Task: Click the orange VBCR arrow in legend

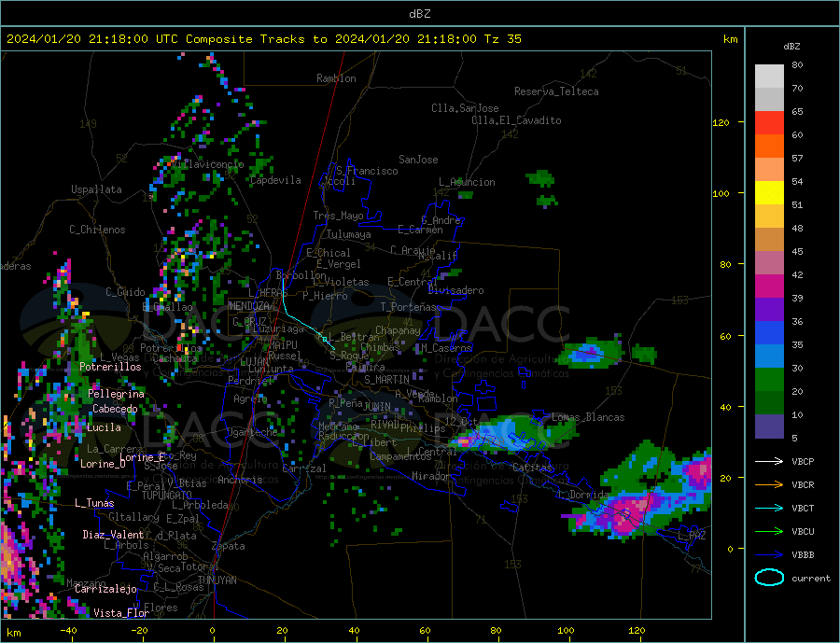Action: pos(769,485)
